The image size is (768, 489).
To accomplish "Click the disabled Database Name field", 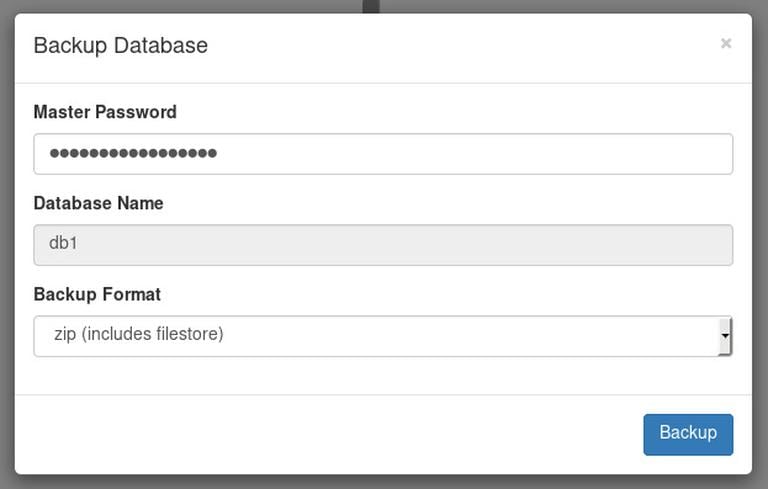I will click(x=383, y=245).
